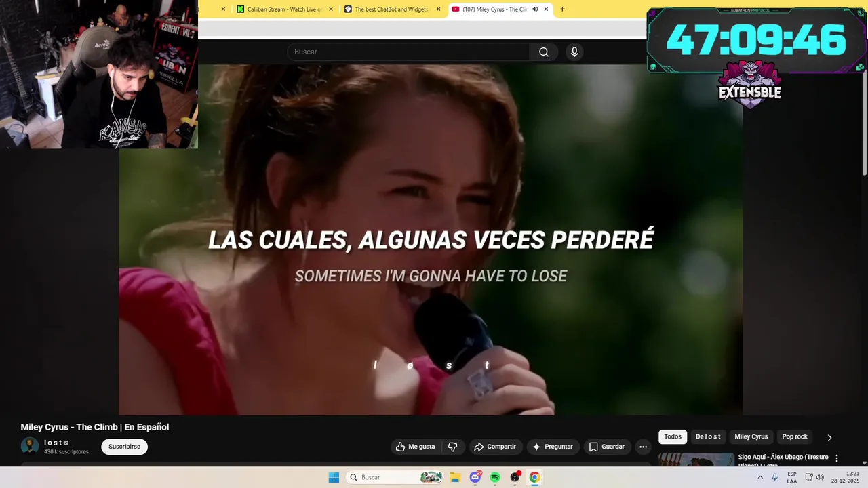Open options for the Sigo Aquí recommended video

[836, 458]
